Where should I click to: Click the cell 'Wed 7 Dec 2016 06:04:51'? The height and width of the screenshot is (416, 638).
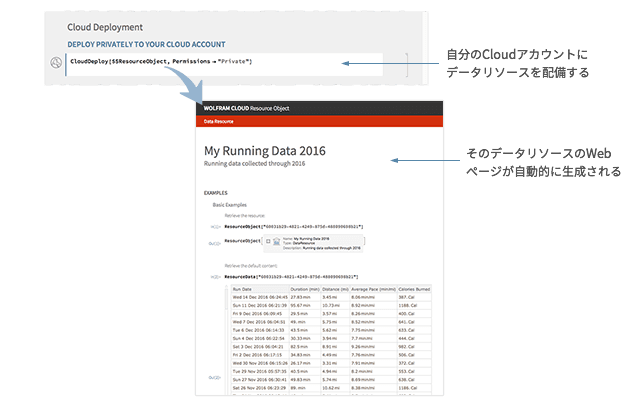(259, 322)
